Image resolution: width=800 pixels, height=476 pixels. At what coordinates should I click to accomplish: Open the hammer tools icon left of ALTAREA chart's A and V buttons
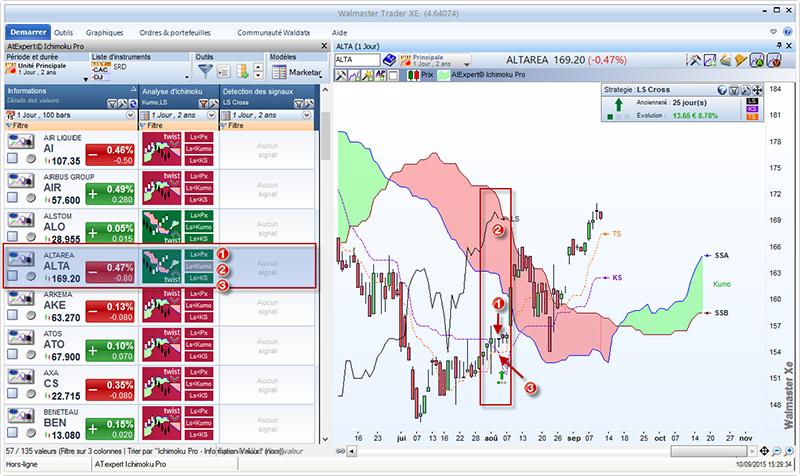click(x=693, y=60)
